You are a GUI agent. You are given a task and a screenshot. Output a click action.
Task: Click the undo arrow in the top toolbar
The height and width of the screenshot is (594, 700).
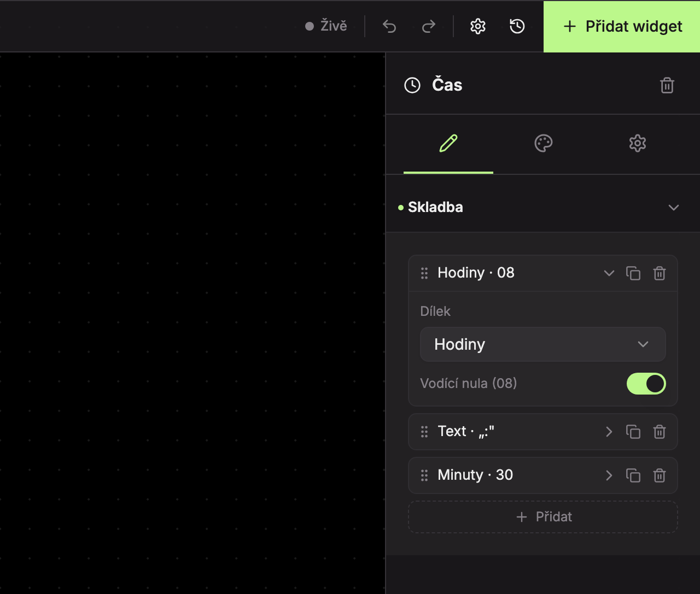389,26
